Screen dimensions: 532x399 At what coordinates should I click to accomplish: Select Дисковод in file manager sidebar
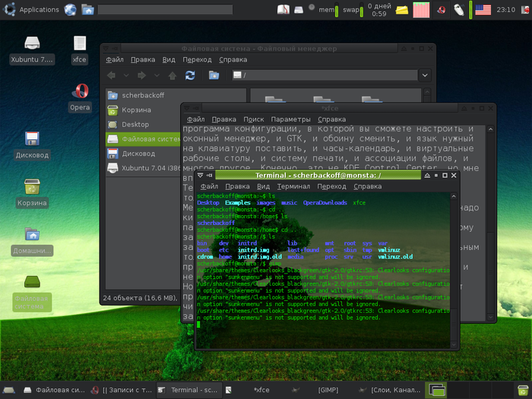143,154
